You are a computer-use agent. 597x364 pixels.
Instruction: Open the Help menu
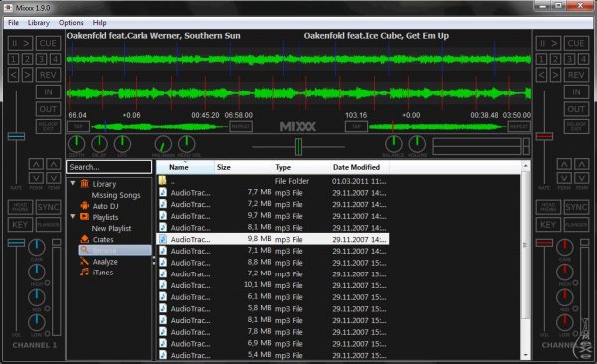99,23
